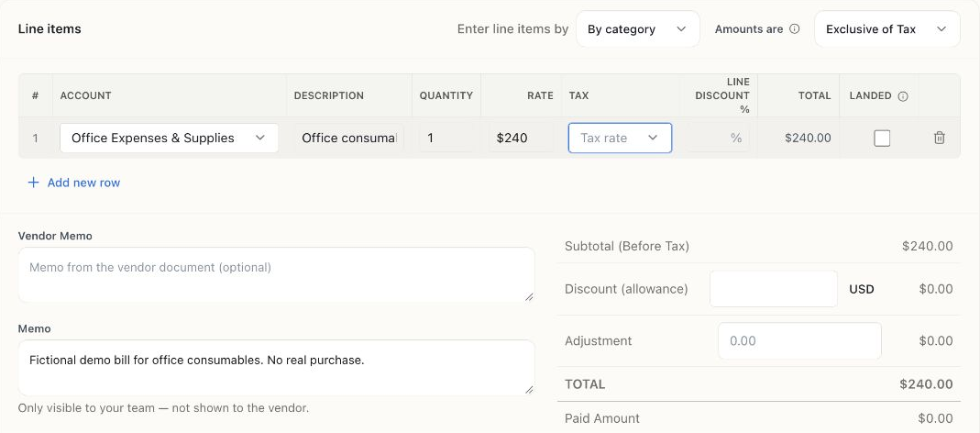The height and width of the screenshot is (433, 980).
Task: Click the Quantity field showing 1
Action: click(x=446, y=138)
